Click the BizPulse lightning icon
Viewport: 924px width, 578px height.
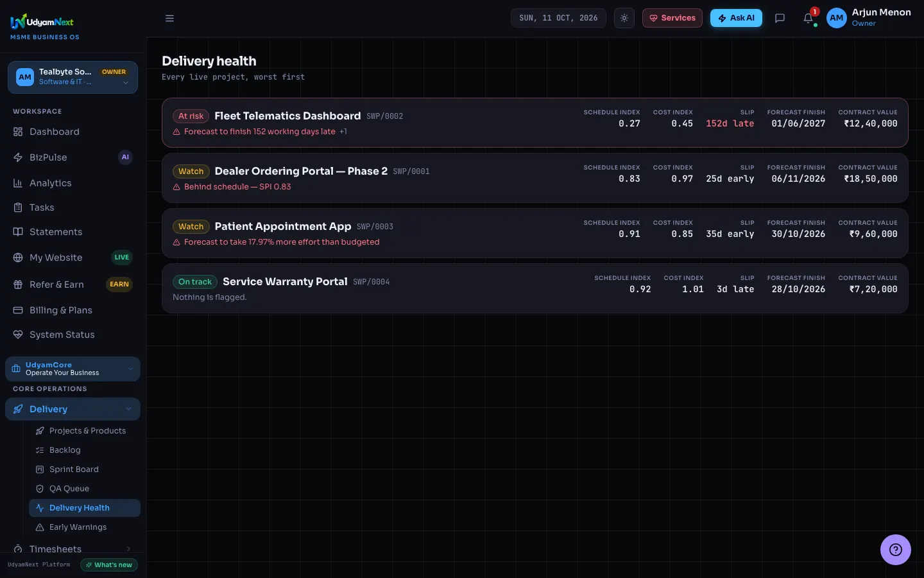coord(18,157)
